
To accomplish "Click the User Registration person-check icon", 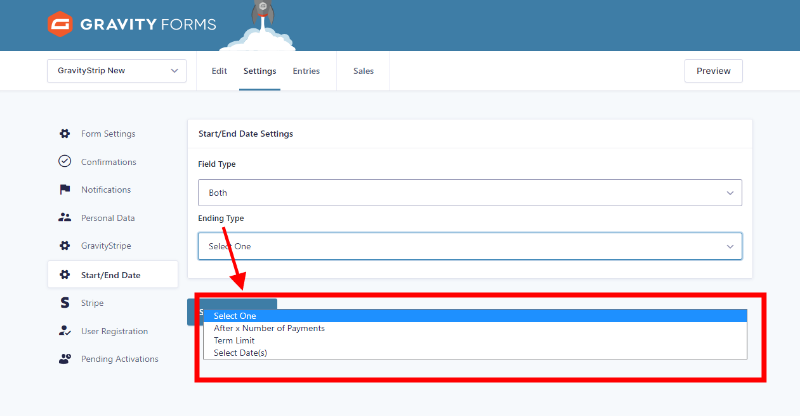I will pyautogui.click(x=65, y=331).
